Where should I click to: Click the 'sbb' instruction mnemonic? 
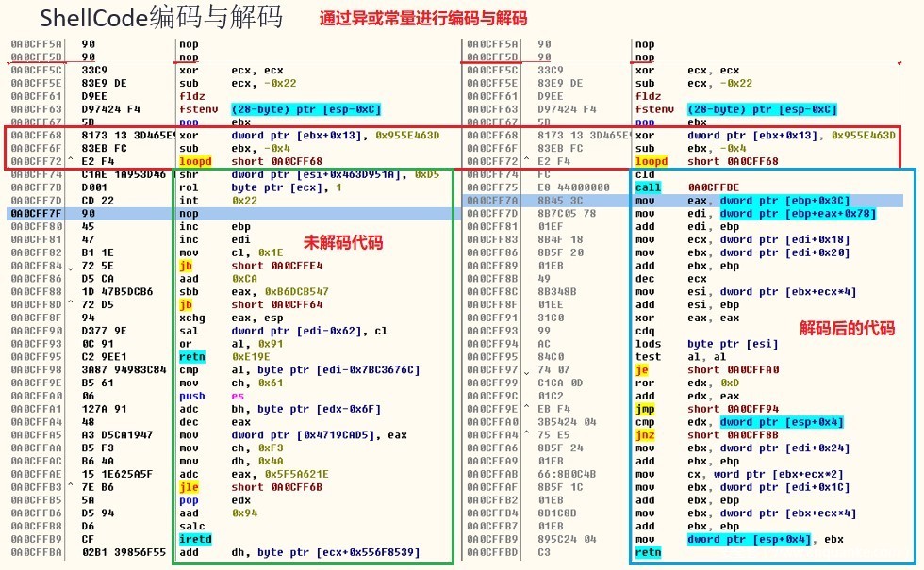pyautogui.click(x=189, y=291)
